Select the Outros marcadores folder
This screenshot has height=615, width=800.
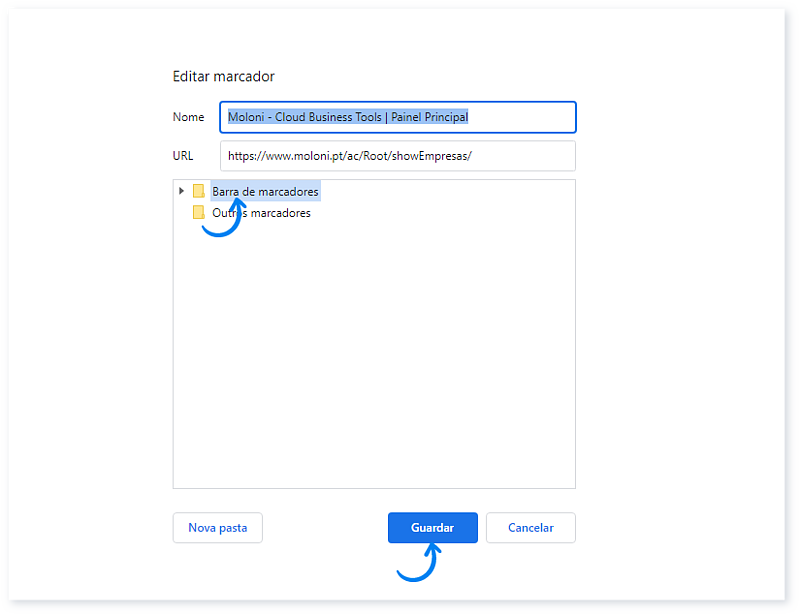tap(260, 213)
